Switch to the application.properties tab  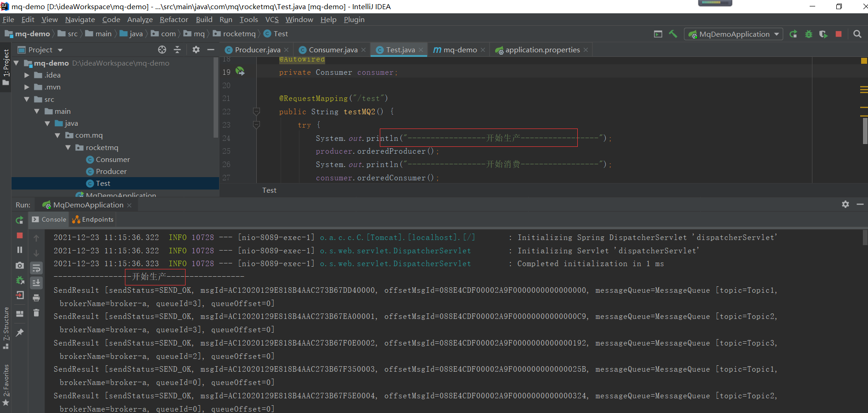pyautogui.click(x=542, y=50)
